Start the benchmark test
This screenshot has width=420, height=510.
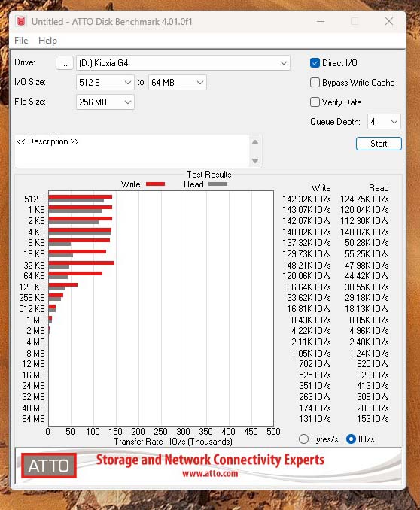[x=379, y=144]
